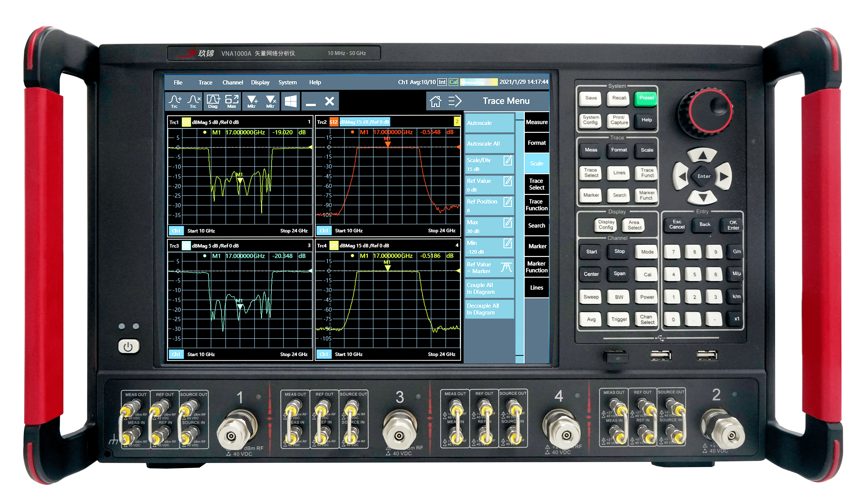
Task: Click the Autoscale softkey
Action: click(489, 123)
